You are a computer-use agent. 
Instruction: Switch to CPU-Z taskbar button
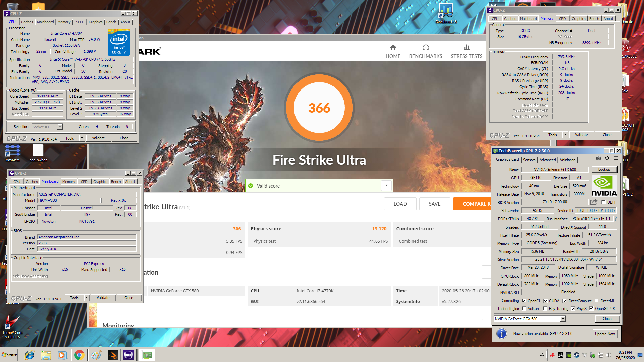[x=128, y=355]
